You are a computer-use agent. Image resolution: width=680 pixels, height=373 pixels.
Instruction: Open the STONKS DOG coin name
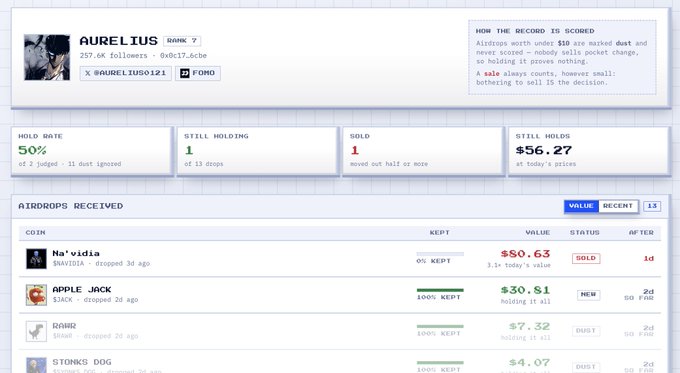point(82,362)
